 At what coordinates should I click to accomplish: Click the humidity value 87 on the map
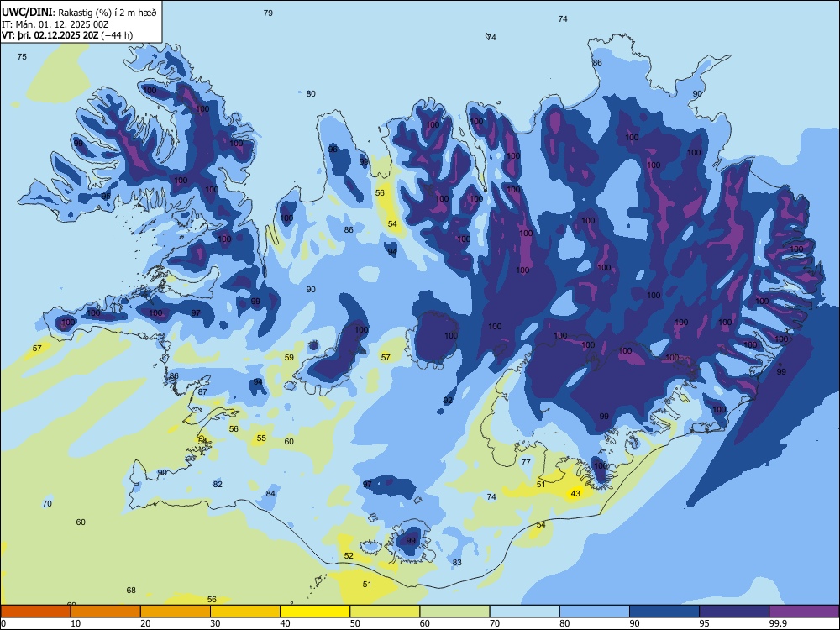coord(202,392)
